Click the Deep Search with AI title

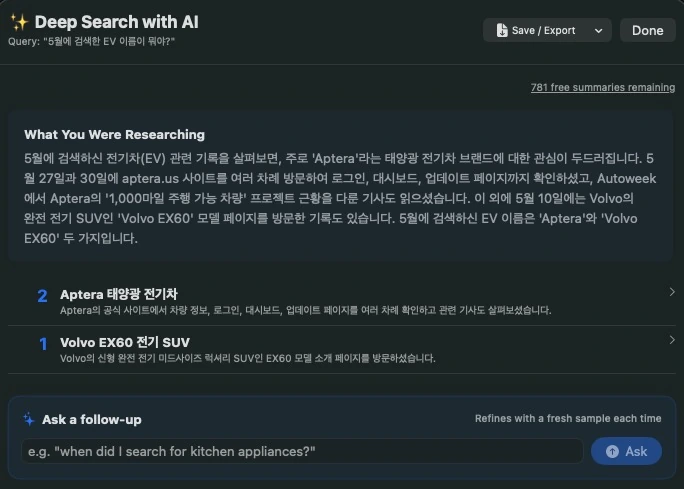[x=116, y=22]
